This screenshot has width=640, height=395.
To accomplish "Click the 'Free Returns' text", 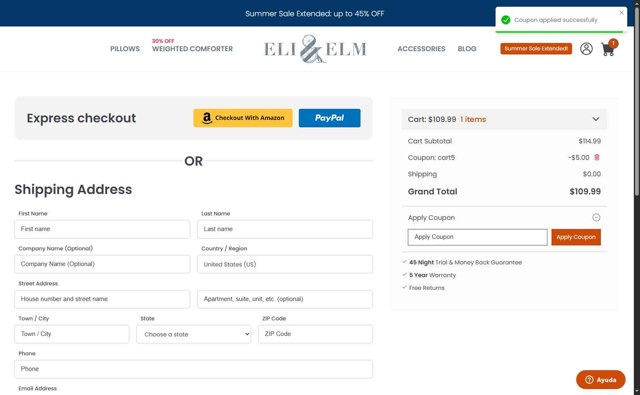I will 427,288.
